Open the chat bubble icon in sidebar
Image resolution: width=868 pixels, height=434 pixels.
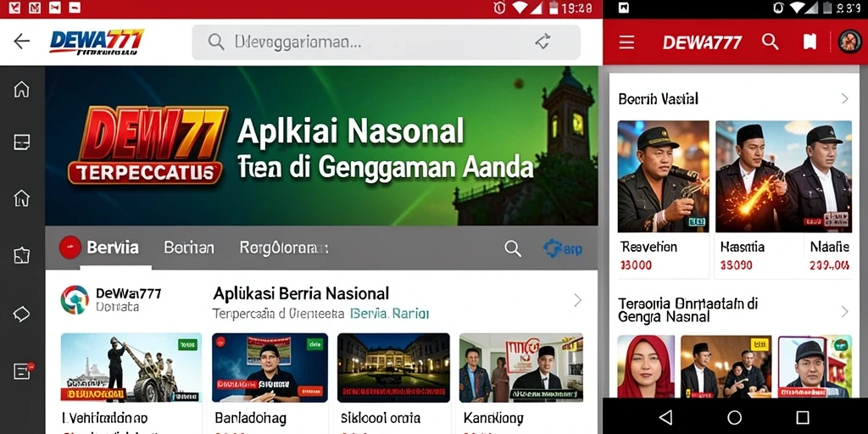(21, 314)
